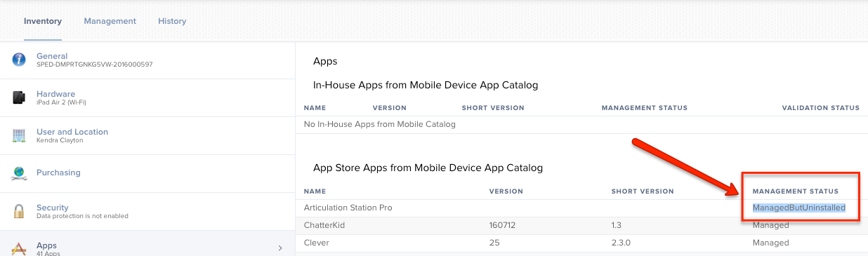The height and width of the screenshot is (256, 868).
Task: Click the Apps sidebar icon
Action: pos(19,248)
